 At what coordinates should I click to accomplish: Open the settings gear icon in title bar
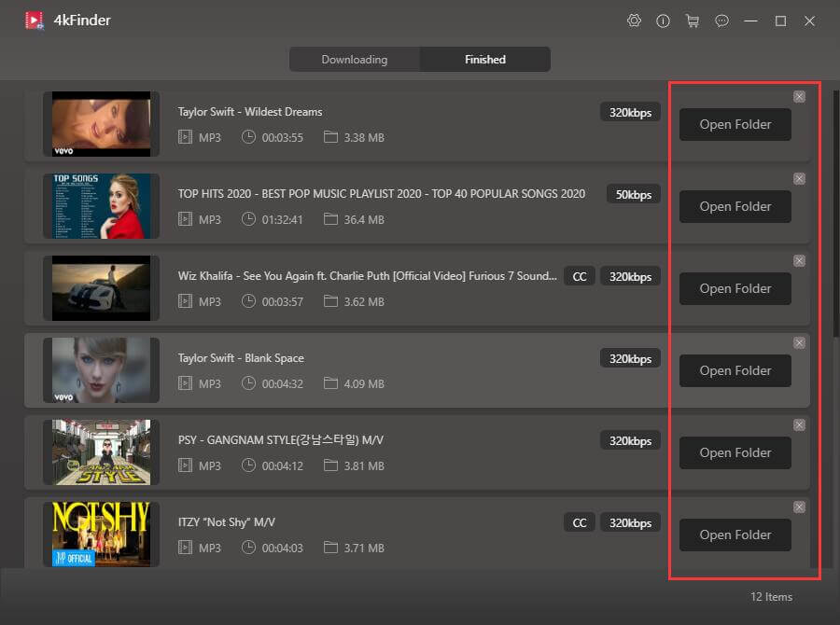[635, 21]
